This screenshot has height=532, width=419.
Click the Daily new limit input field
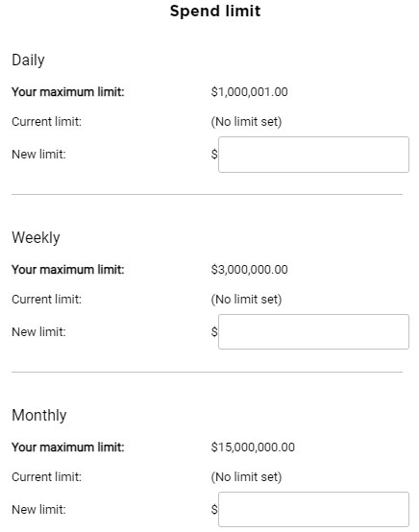click(x=313, y=155)
